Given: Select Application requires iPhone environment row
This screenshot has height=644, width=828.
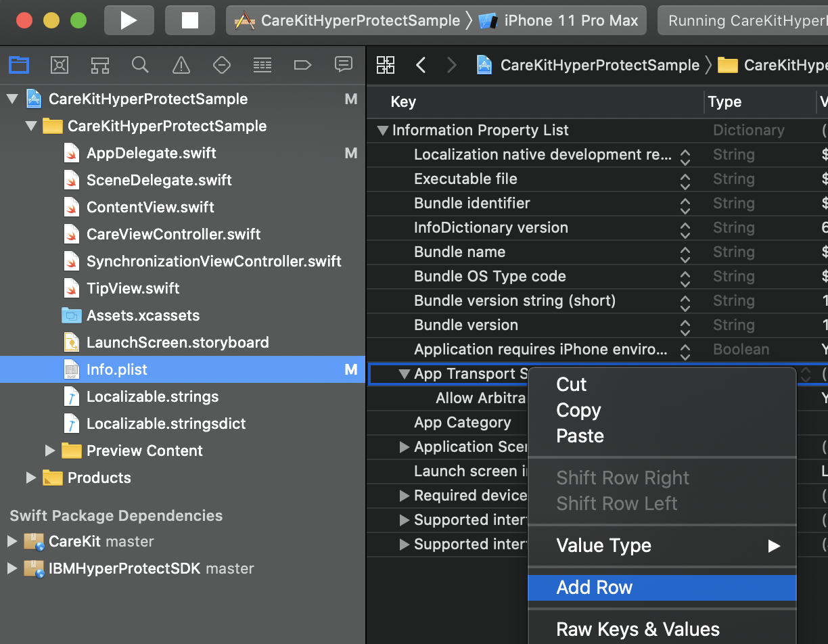Looking at the screenshot, I should pos(597,349).
